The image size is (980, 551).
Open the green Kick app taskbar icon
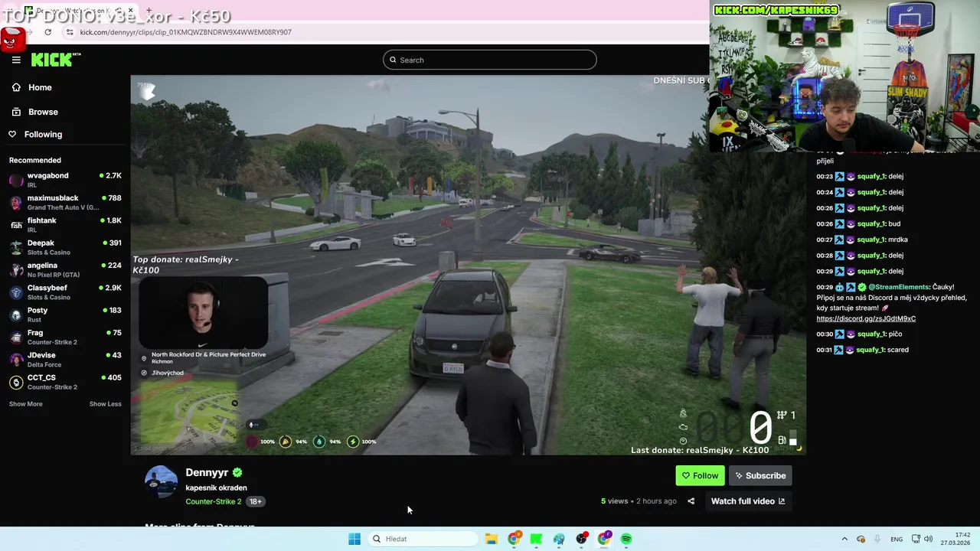(536, 539)
